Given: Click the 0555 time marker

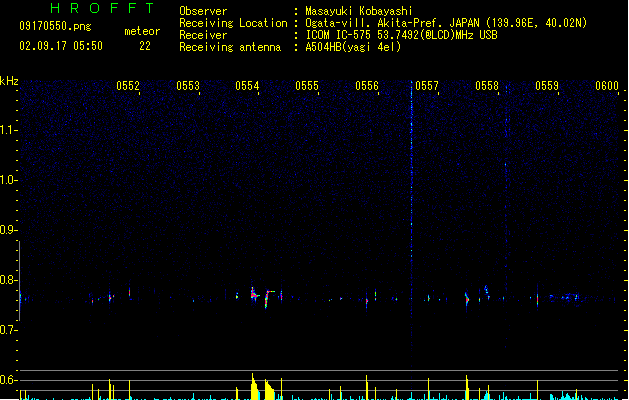Looking at the screenshot, I should tap(307, 86).
